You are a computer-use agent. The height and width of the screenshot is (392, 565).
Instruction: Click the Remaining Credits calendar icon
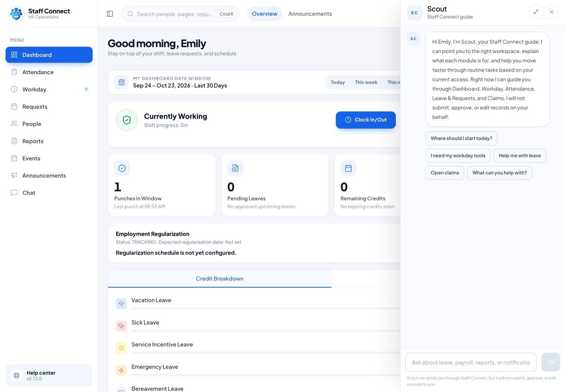(x=348, y=168)
